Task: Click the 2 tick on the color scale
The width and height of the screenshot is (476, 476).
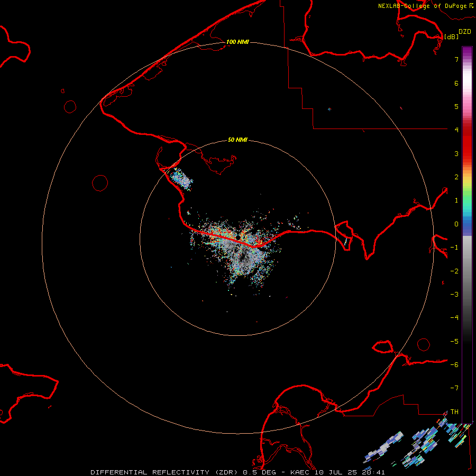Action: [x=456, y=177]
